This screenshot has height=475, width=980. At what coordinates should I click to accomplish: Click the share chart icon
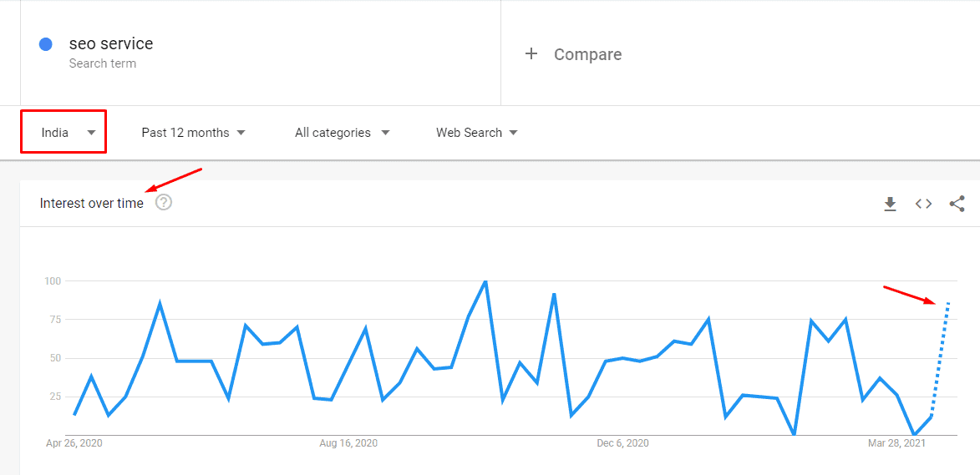click(x=957, y=204)
